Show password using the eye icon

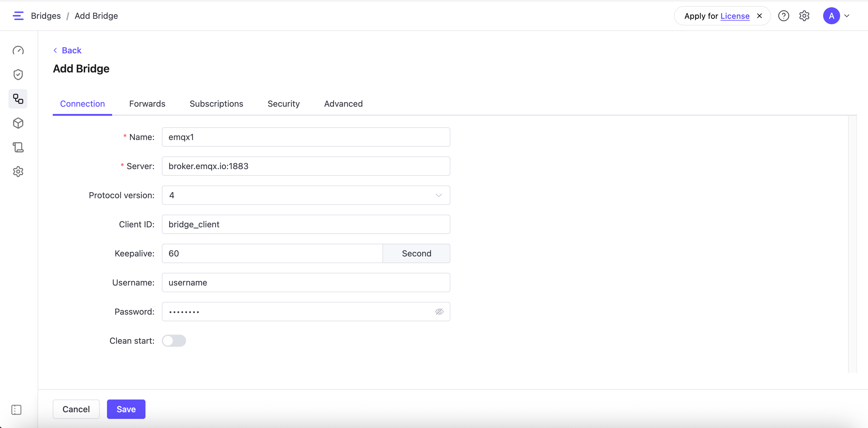(439, 311)
